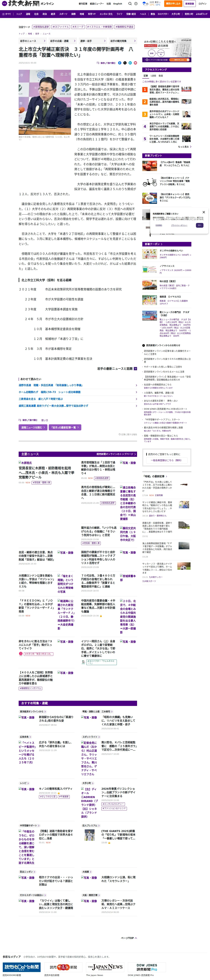Screen dimensions: 210x980
Task: Open the 朝刊記事 header link
Action: coord(83,3)
